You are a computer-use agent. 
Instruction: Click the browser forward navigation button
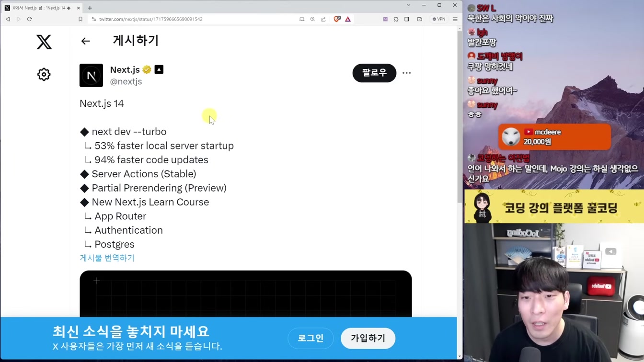19,19
